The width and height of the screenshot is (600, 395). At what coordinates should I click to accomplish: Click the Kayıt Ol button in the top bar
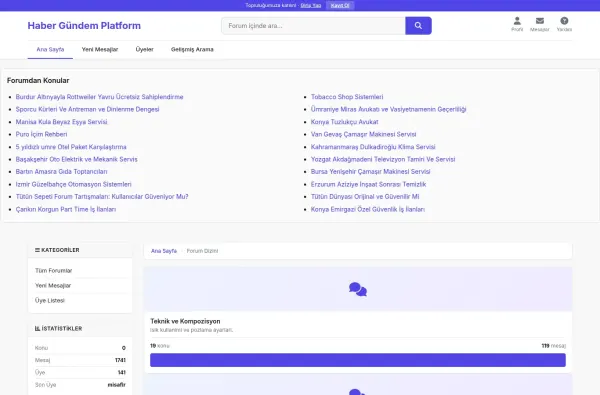[x=340, y=5]
